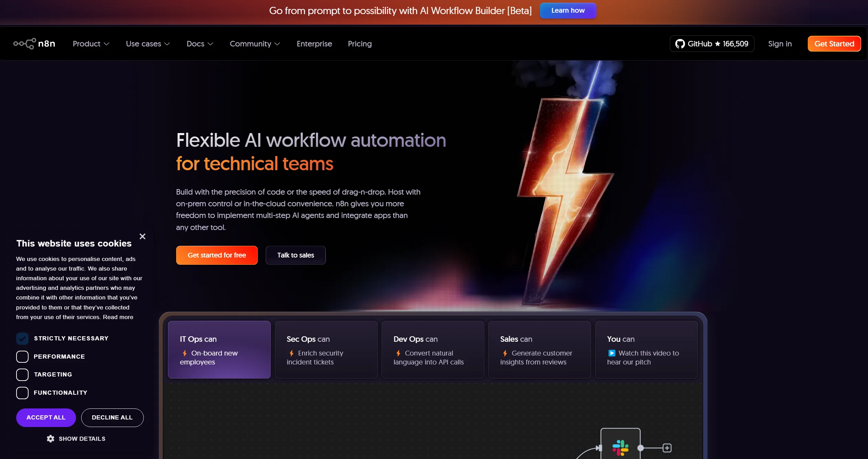Enable the Targeting cookies checkbox
This screenshot has width=868, height=459.
pos(22,374)
